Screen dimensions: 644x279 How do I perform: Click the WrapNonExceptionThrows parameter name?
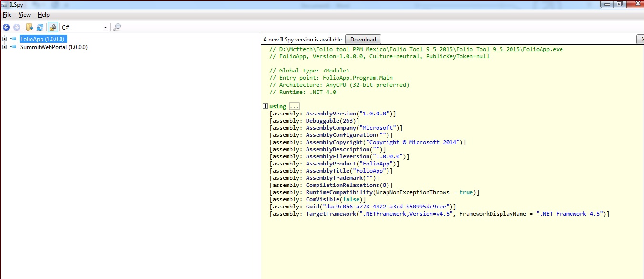pyautogui.click(x=413, y=192)
